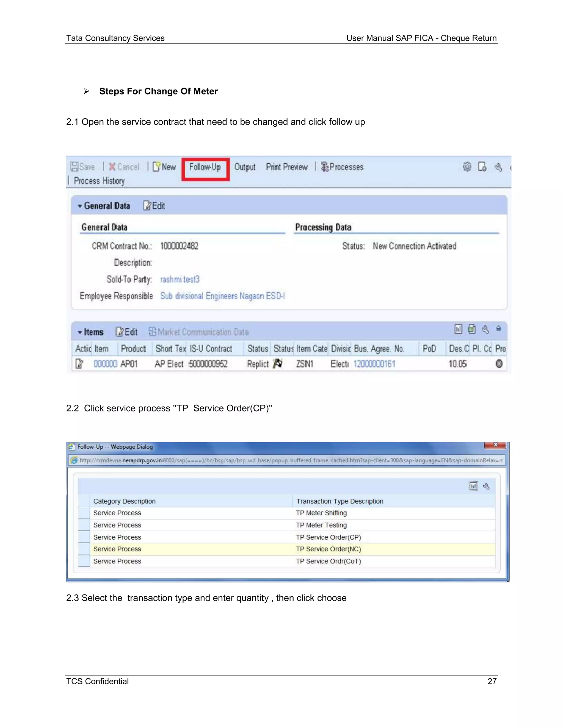Create a New contract document
The height and width of the screenshot is (728, 563).
point(164,167)
